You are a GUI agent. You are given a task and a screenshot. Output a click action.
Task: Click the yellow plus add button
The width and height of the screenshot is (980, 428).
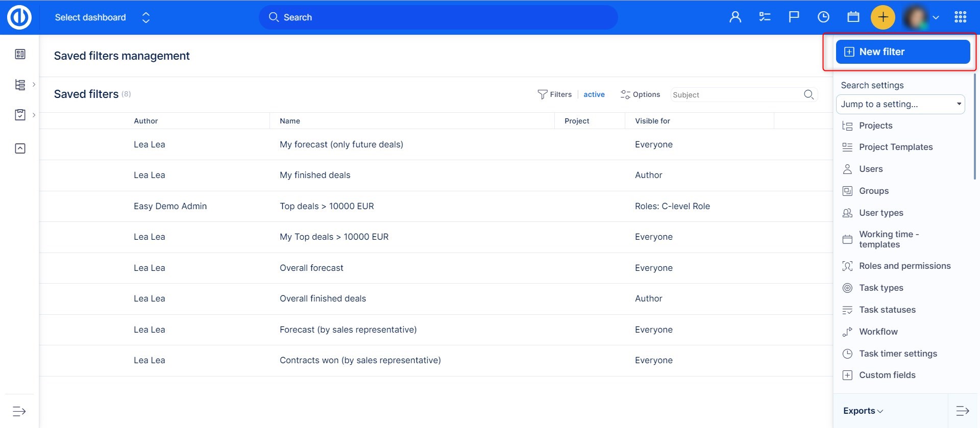click(883, 17)
